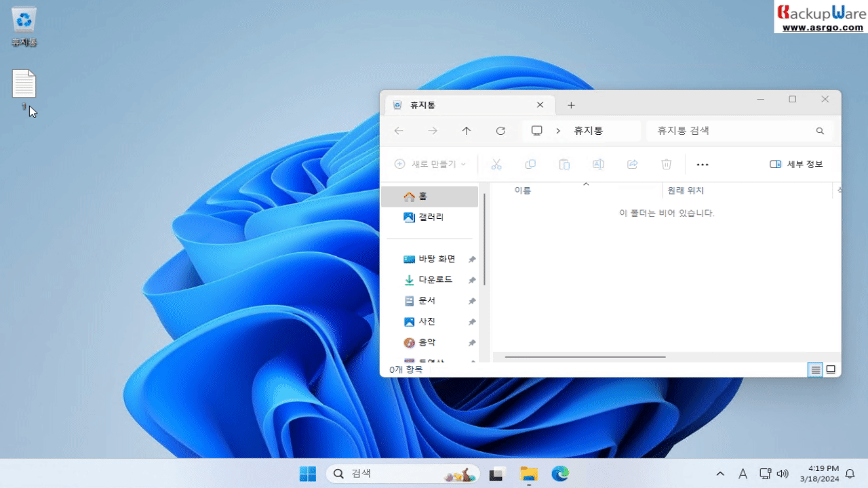
Task: Switch to large thumbnails view
Action: coord(831,369)
